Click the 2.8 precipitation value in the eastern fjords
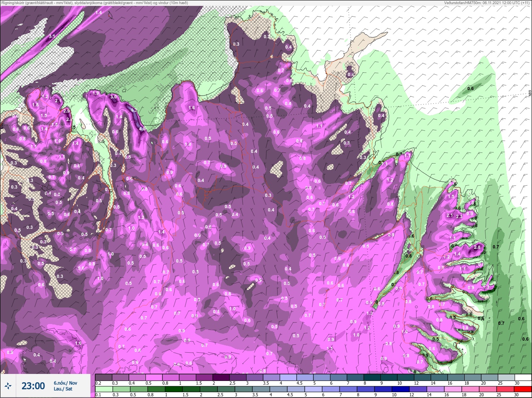Screen dimensions: 532x398 (x=477, y=247)
